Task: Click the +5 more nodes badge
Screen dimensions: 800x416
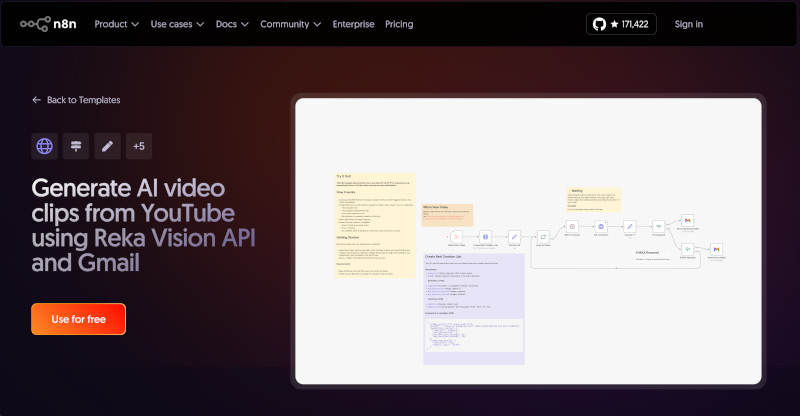Action: click(139, 146)
